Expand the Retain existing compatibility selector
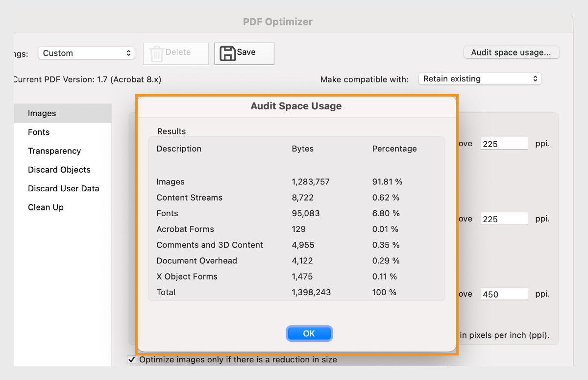Viewport: 588px width, 380px height. 480,78
